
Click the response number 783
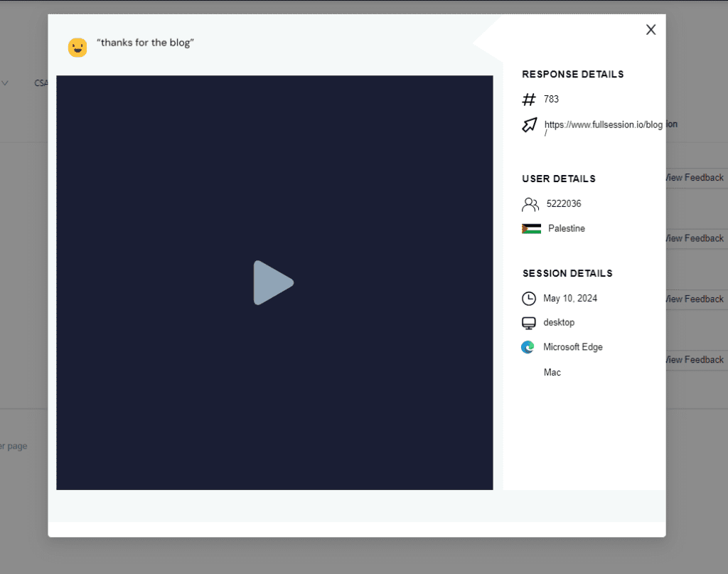[x=551, y=100]
